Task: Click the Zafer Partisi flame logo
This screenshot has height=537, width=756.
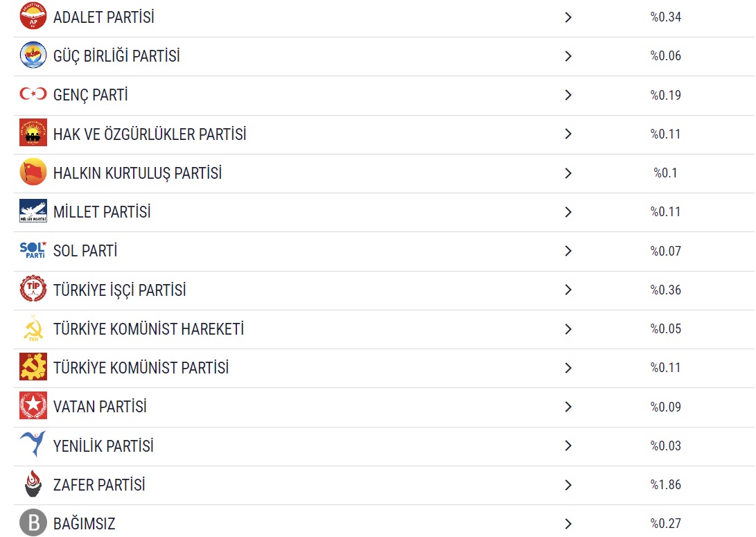Action: pyautogui.click(x=33, y=484)
